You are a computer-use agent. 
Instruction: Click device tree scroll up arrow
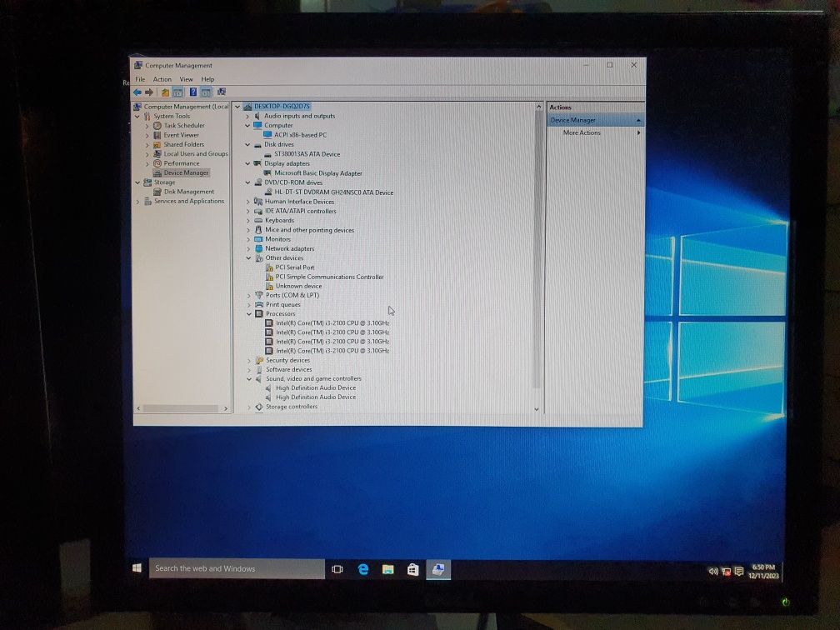[x=538, y=107]
